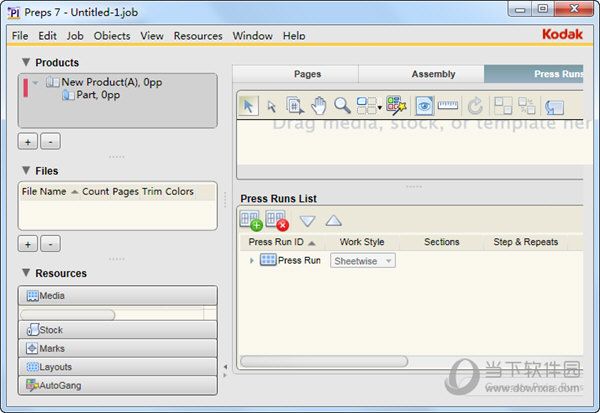Image resolution: width=600 pixels, height=413 pixels.
Task: Collapse the Files section
Action: click(x=26, y=170)
